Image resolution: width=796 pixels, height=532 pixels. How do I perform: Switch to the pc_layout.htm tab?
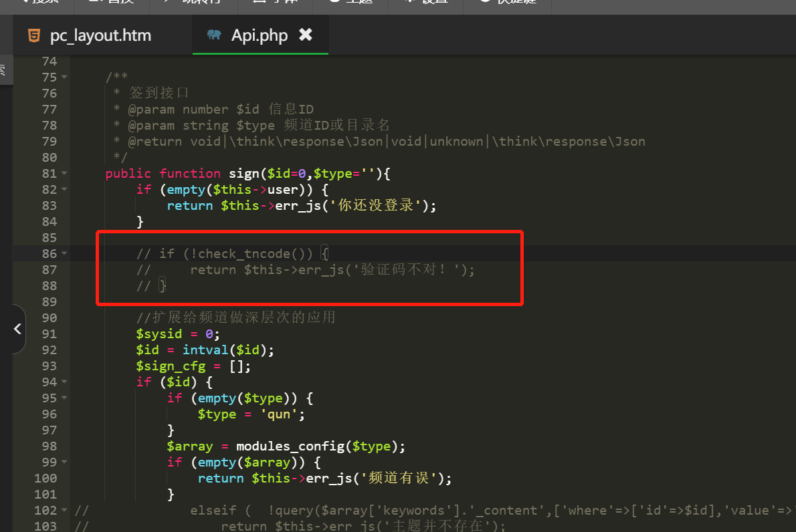(100, 35)
